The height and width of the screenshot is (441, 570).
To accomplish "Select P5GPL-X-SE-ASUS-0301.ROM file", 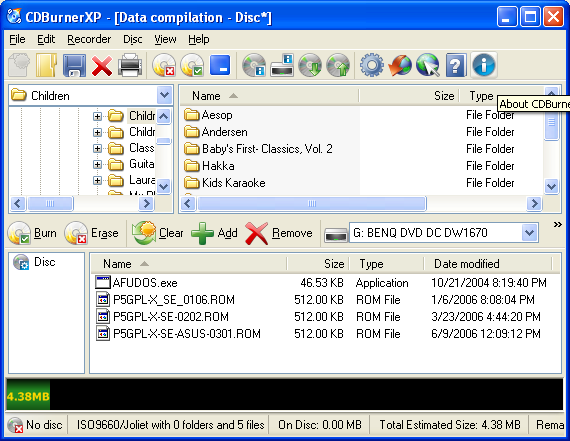I will coord(178,334).
